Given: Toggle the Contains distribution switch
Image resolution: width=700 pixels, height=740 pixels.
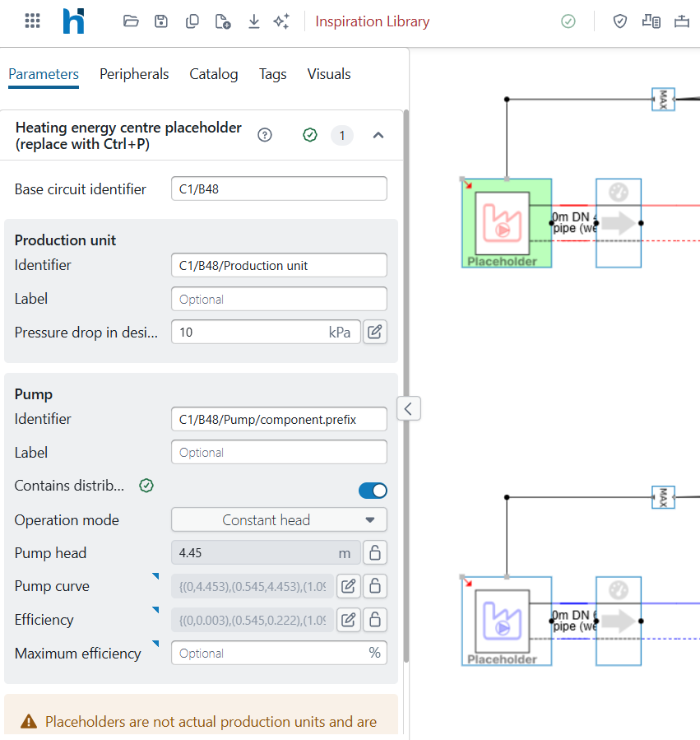Looking at the screenshot, I should tap(373, 491).
